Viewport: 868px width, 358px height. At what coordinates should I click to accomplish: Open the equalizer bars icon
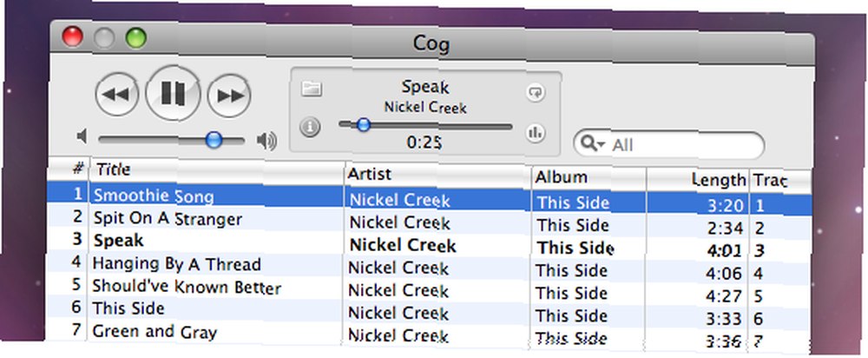pos(535,132)
